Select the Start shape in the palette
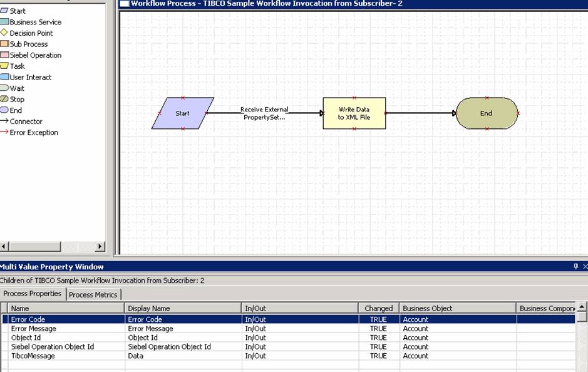The height and width of the screenshot is (372, 588). point(17,11)
